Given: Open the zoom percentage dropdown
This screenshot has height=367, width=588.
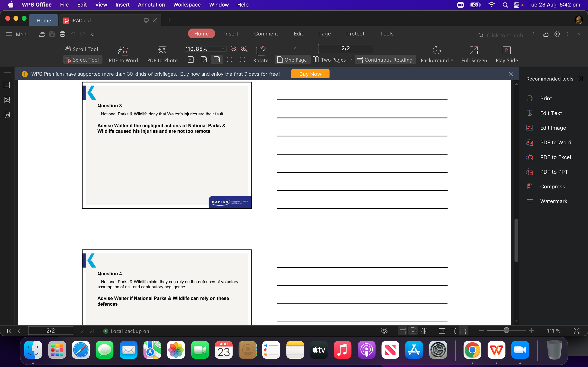Looking at the screenshot, I should 223,49.
